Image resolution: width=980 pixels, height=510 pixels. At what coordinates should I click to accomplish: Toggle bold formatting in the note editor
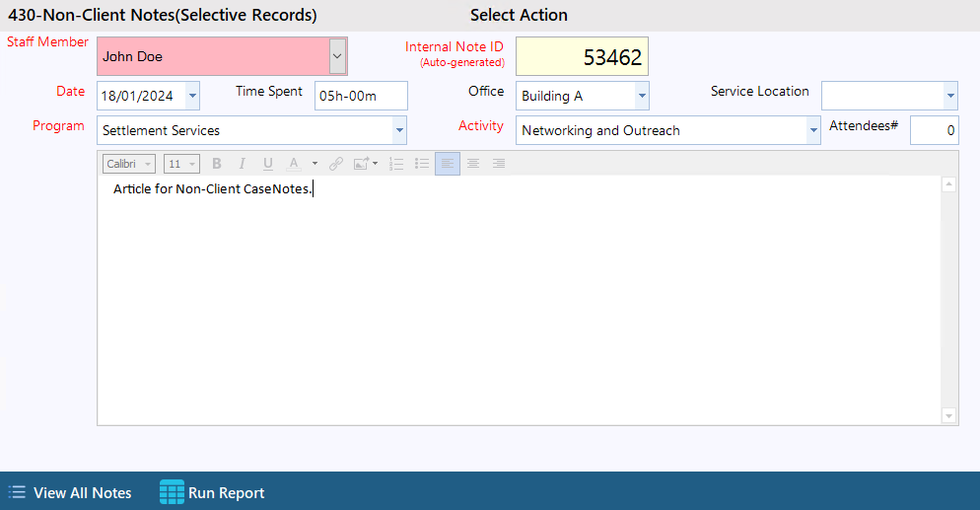point(217,164)
